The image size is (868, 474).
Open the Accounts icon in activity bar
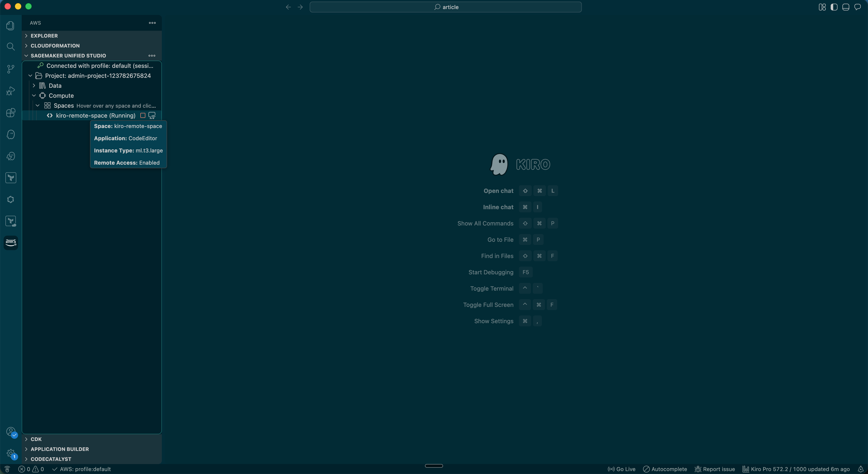pyautogui.click(x=10, y=431)
